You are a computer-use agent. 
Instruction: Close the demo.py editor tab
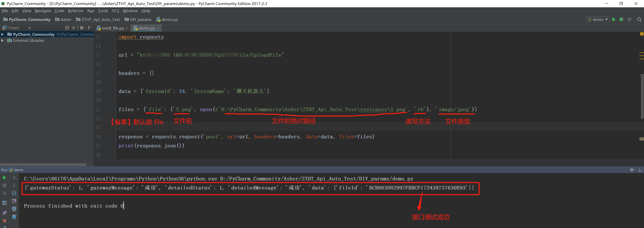pyautogui.click(x=158, y=28)
